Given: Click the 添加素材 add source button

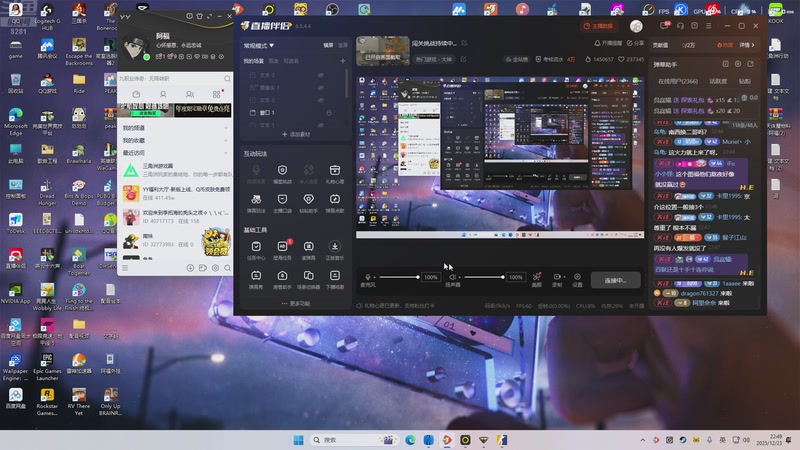Looking at the screenshot, I should 296,134.
